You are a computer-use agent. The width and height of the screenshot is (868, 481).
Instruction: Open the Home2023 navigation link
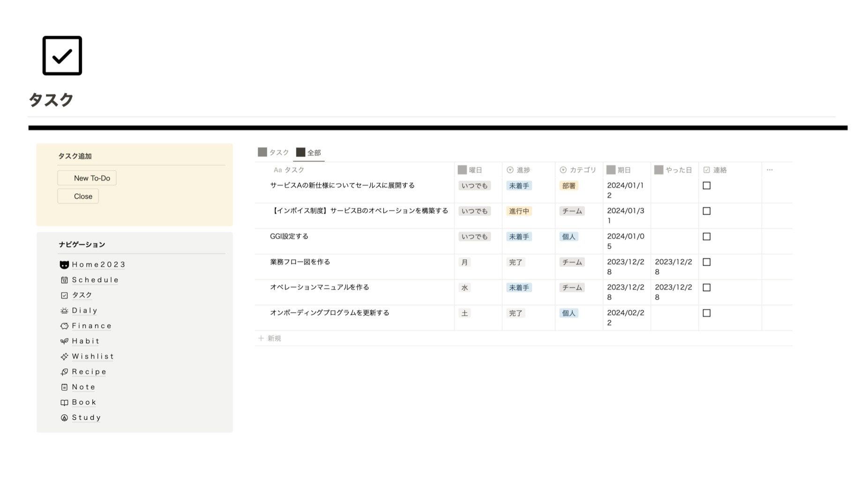(98, 264)
